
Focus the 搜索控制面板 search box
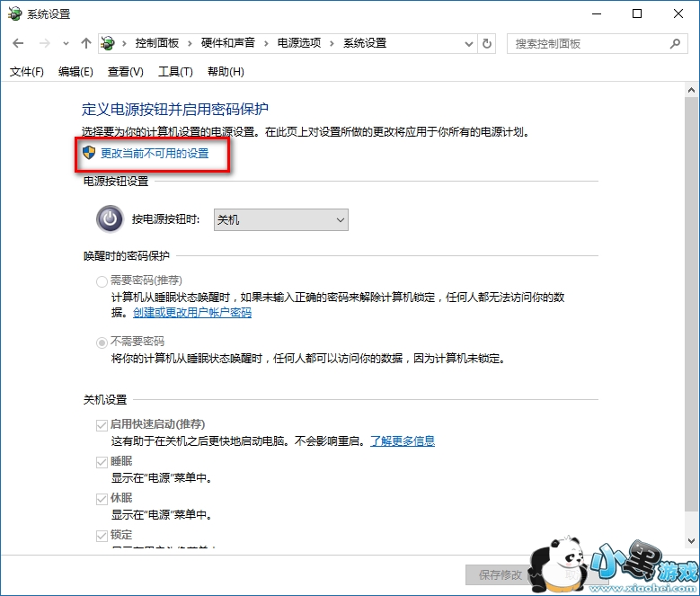pos(597,44)
